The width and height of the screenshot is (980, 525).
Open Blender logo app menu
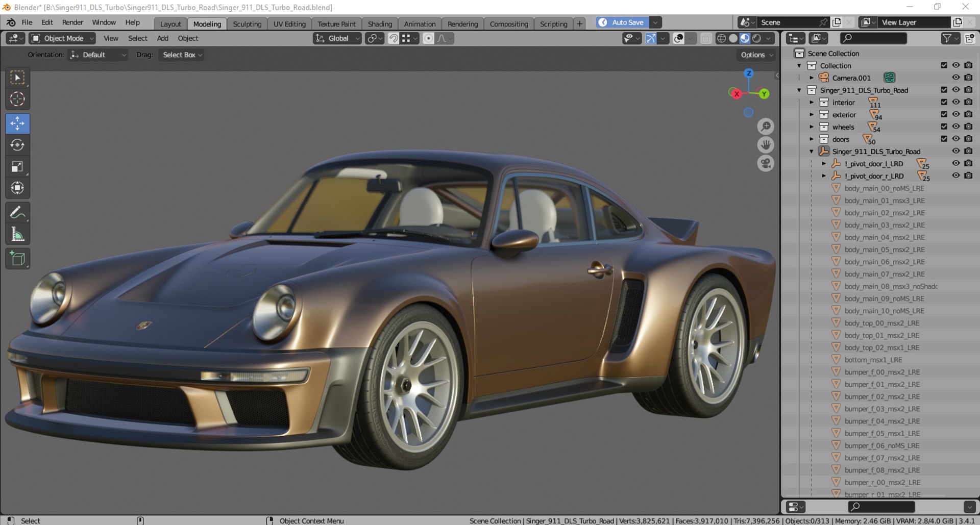point(11,22)
